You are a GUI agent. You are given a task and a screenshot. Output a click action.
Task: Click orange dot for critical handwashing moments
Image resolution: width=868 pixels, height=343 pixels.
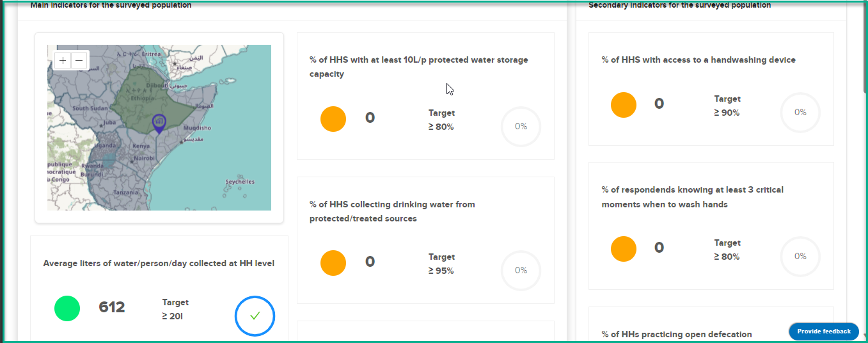click(624, 249)
